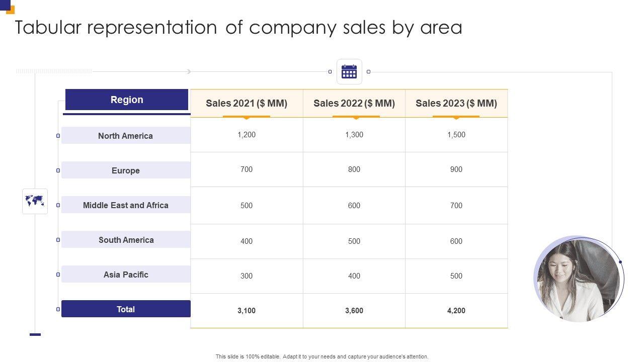
Task: Click the Sales 2023 column header
Action: point(456,104)
